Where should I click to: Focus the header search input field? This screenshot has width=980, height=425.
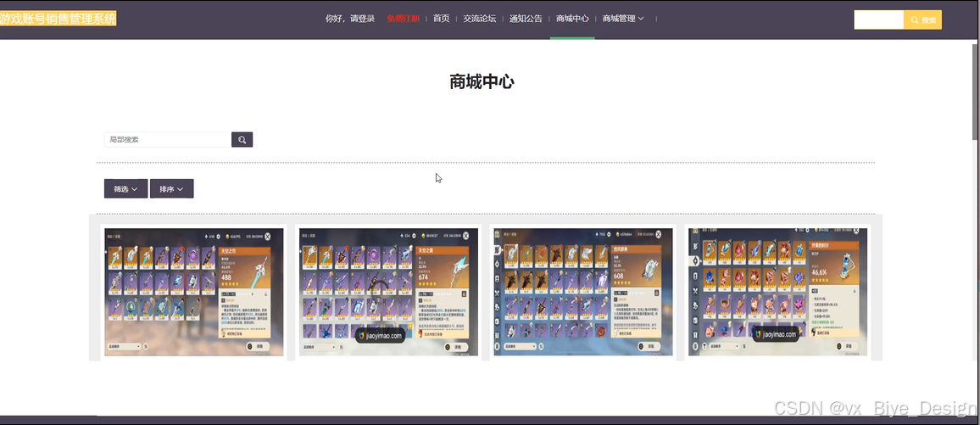(x=879, y=20)
